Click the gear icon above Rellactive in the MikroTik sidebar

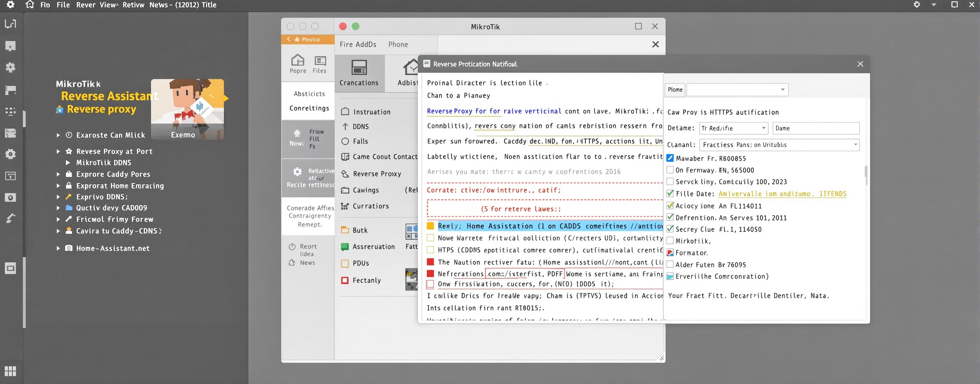point(298,172)
